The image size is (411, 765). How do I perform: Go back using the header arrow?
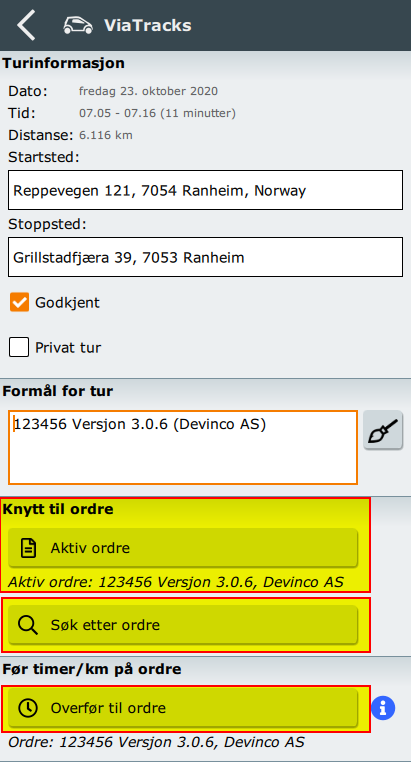[x=26, y=25]
